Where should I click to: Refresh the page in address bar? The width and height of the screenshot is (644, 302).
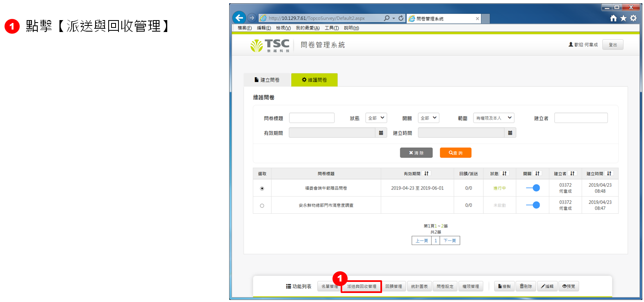pyautogui.click(x=401, y=18)
